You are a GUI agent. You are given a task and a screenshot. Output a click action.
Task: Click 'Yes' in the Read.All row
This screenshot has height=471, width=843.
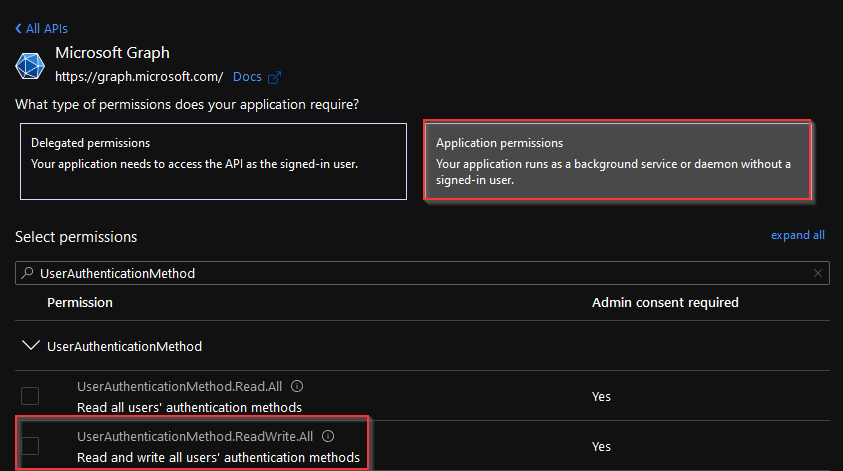[x=601, y=397]
